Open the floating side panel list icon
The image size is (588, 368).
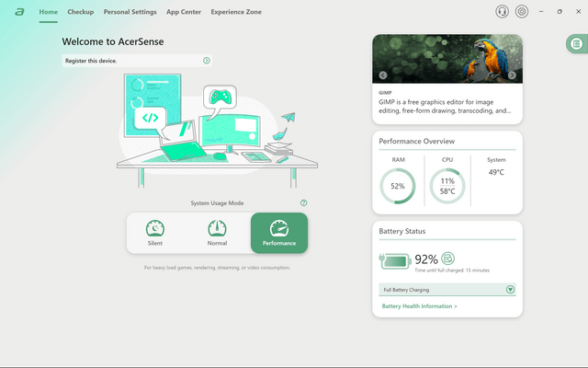point(576,44)
